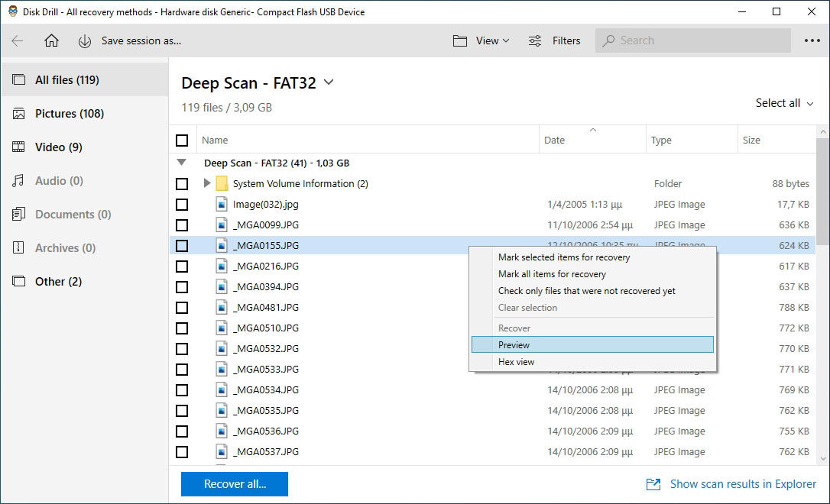Click Show scan results in Explorer link
Image resolution: width=830 pixels, height=504 pixels.
[743, 484]
